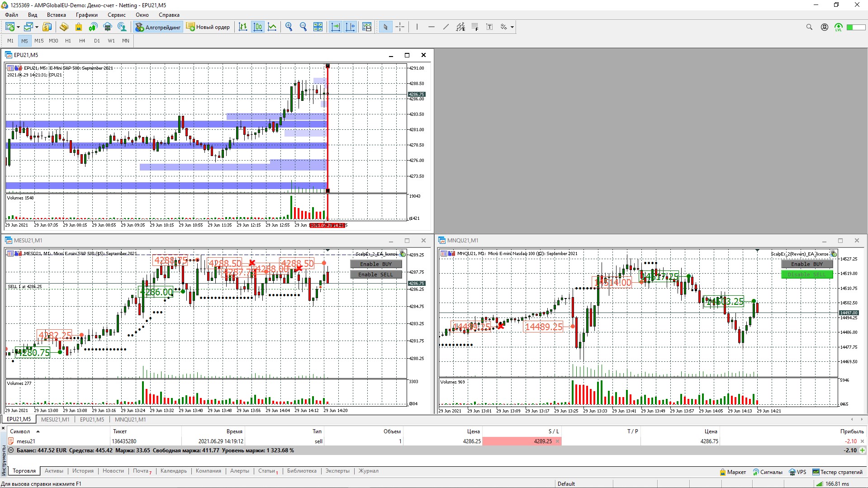Click Enable SELL on MESU21 chart
This screenshot has height=488, width=868.
pyautogui.click(x=376, y=275)
